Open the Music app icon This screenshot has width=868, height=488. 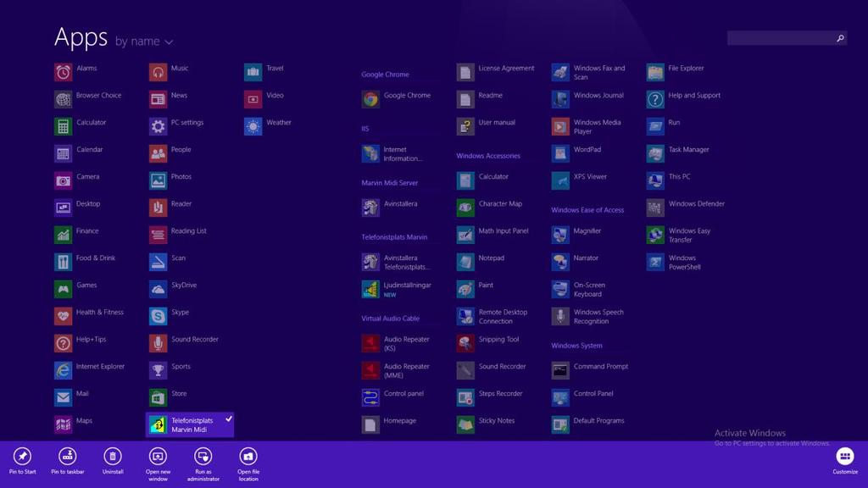coord(158,72)
